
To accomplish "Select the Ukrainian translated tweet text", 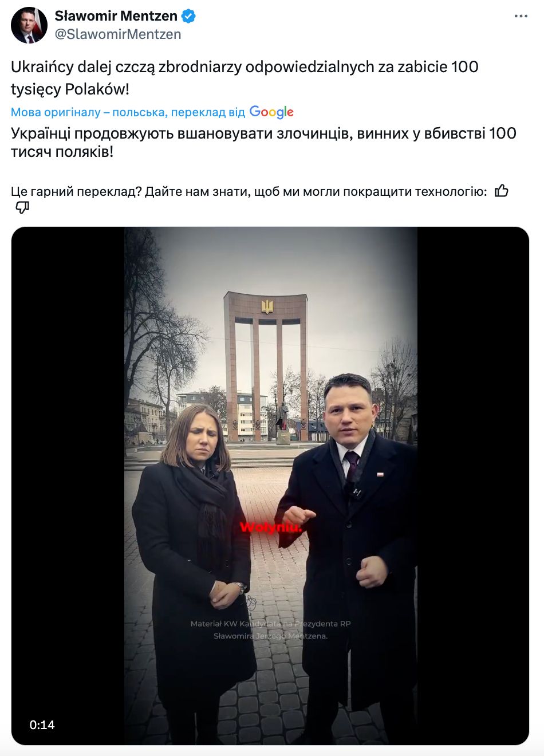I will (263, 142).
